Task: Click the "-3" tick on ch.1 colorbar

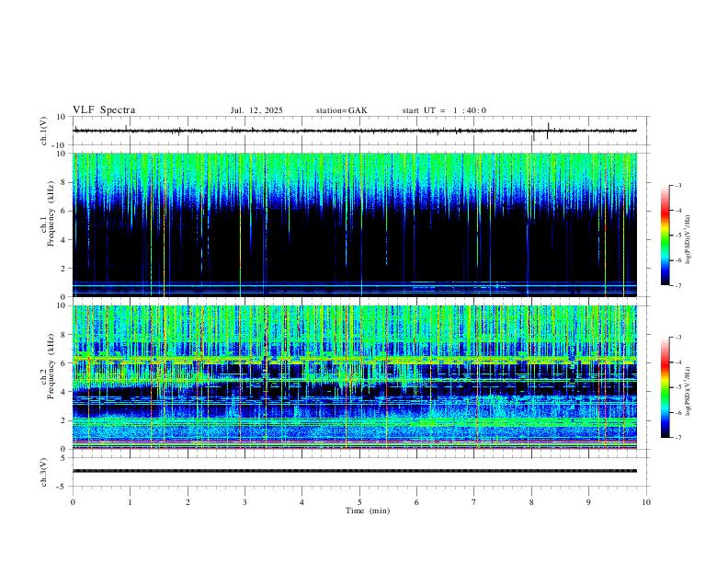Action: point(677,185)
